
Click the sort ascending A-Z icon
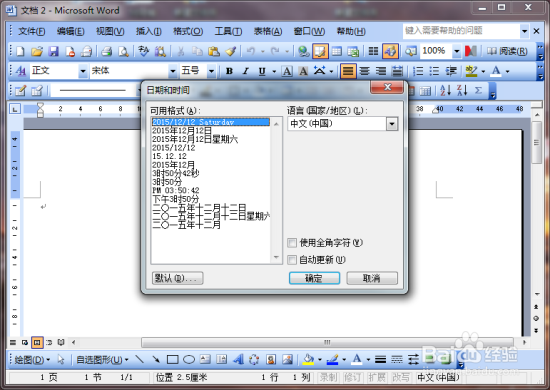coord(445,90)
